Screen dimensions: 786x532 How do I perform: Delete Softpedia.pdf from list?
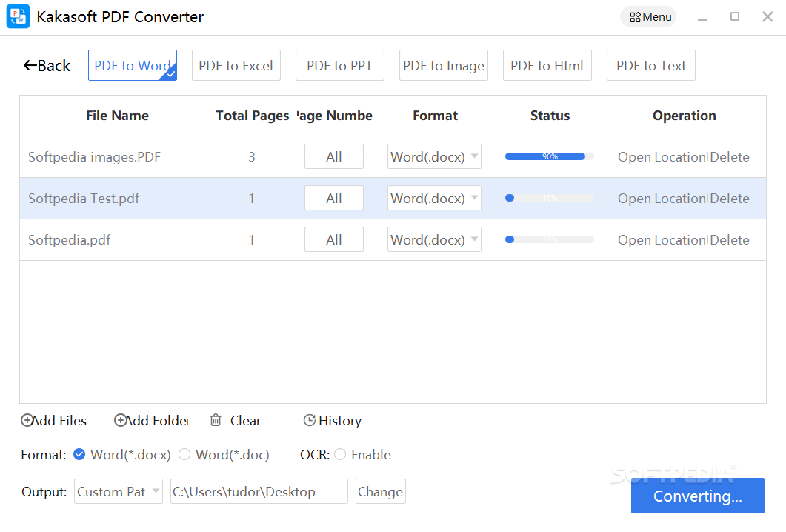[730, 240]
